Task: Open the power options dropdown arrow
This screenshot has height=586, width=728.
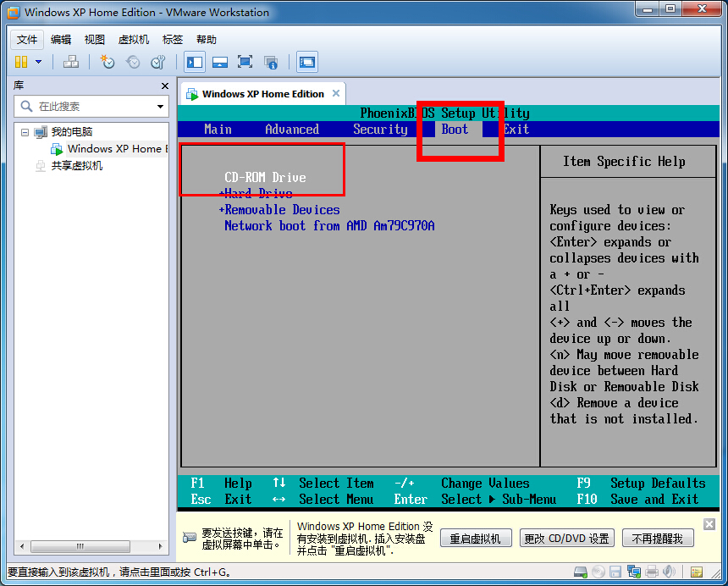Action: coord(37,62)
